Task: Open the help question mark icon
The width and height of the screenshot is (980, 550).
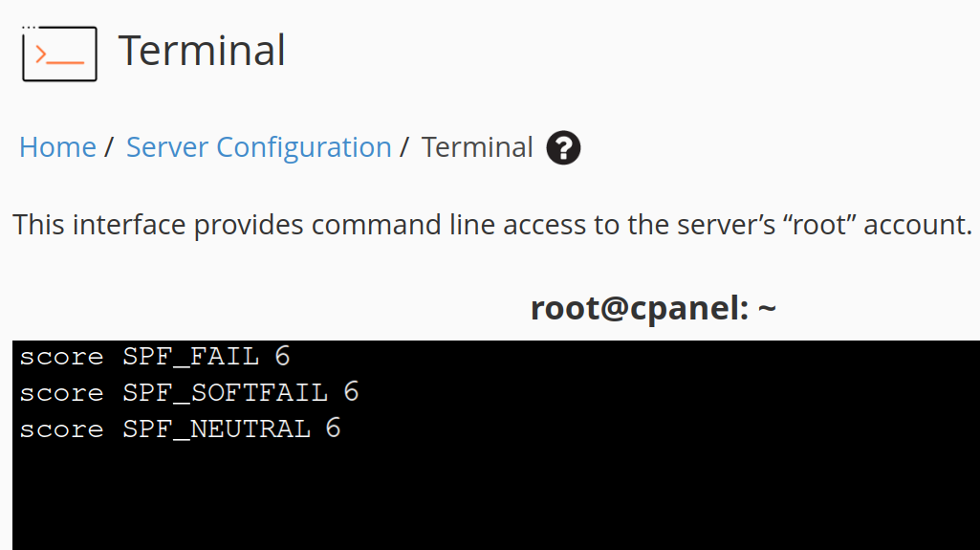Action: click(x=563, y=147)
